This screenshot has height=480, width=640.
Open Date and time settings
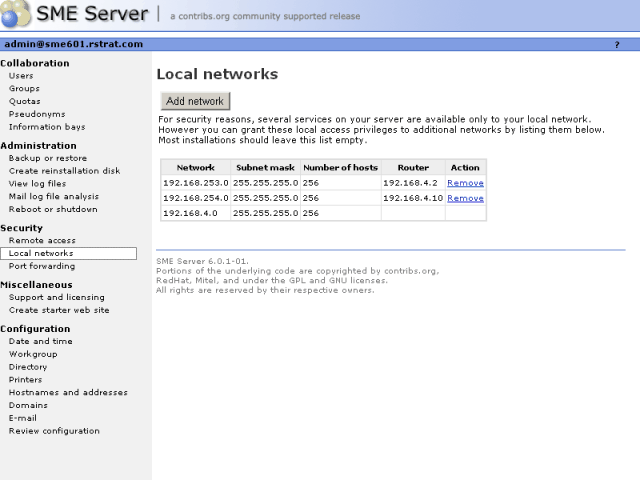(41, 341)
